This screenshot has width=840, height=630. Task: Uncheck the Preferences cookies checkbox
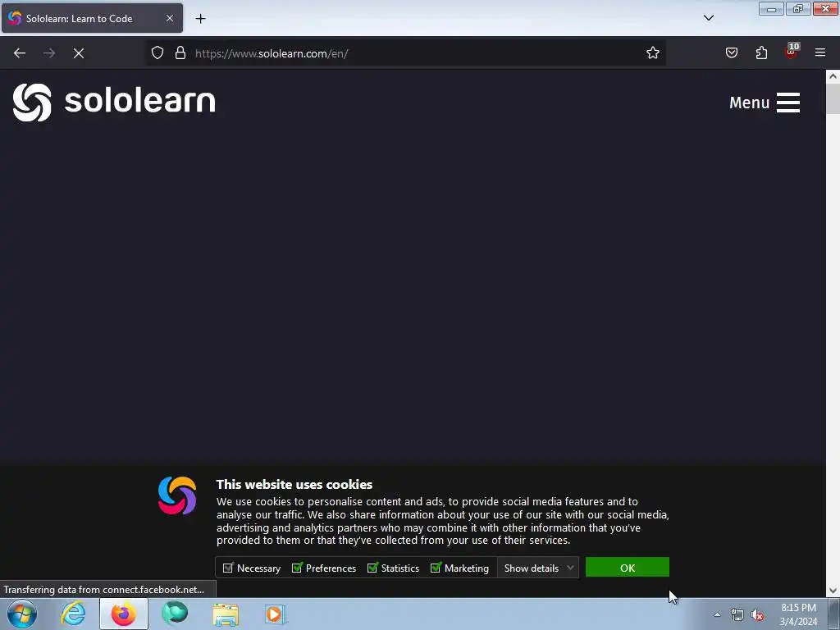[297, 568]
